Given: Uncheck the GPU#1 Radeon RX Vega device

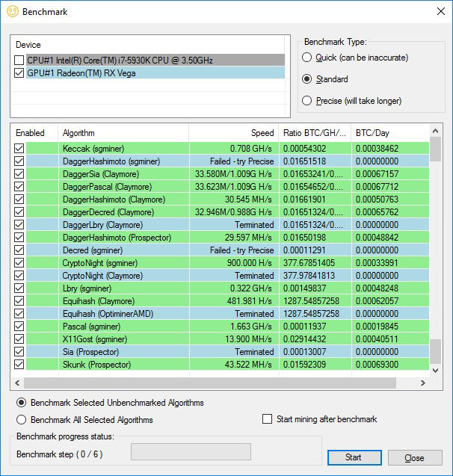Looking at the screenshot, I should pos(19,73).
